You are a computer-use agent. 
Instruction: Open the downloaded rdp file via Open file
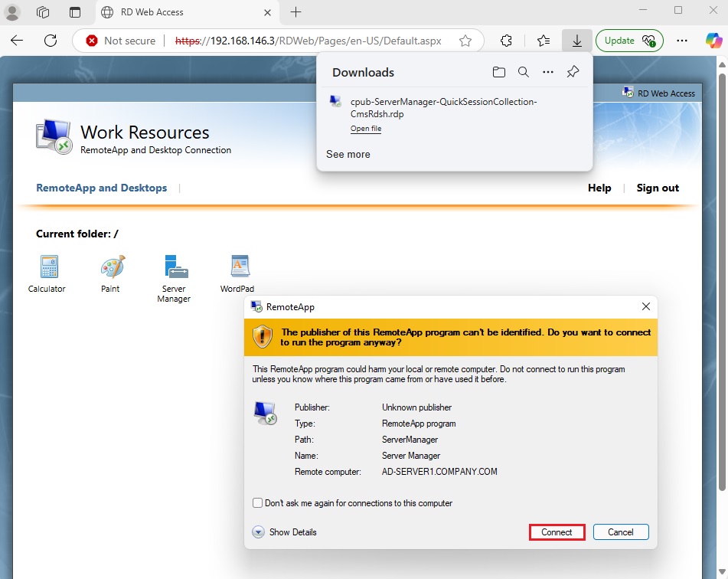(366, 128)
